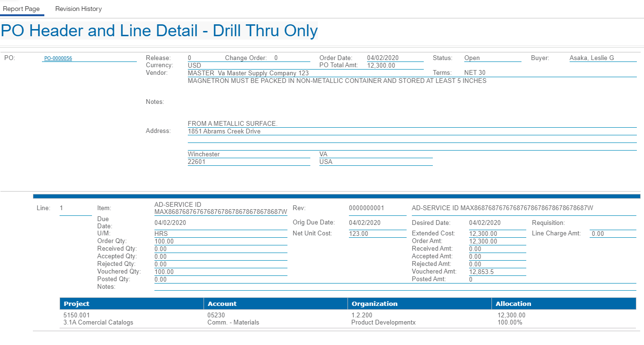Click the 1851 Abrams Creek Drive address
The image size is (644, 345).
point(224,131)
